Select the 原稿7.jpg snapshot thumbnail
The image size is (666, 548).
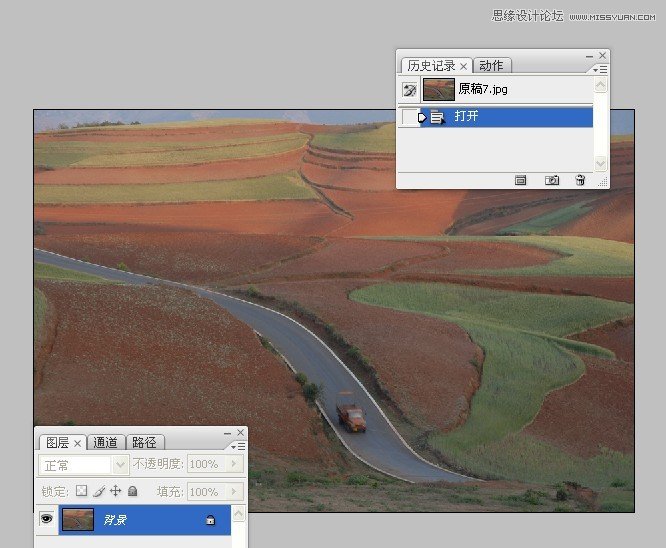click(439, 89)
